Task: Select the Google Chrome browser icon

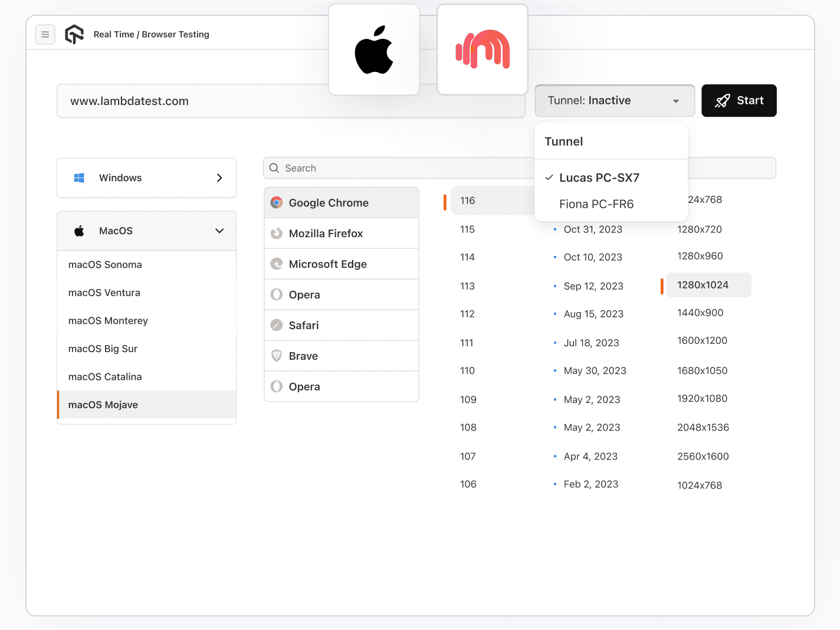Action: tap(276, 202)
